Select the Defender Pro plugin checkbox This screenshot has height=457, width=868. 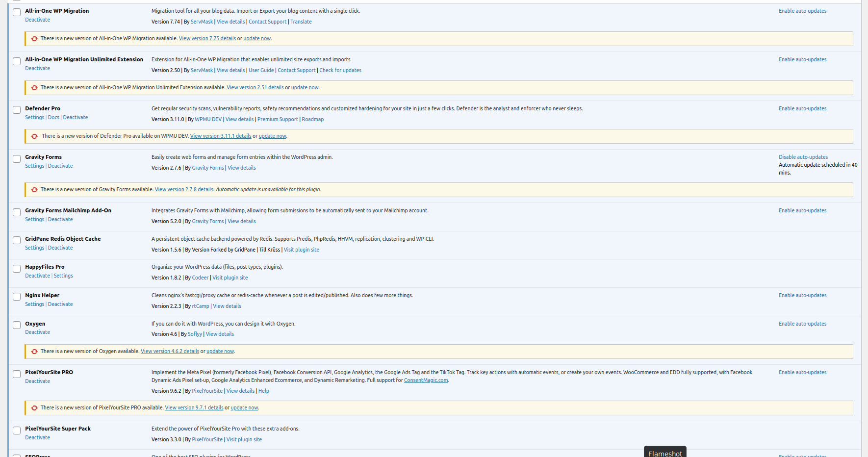pyautogui.click(x=17, y=110)
